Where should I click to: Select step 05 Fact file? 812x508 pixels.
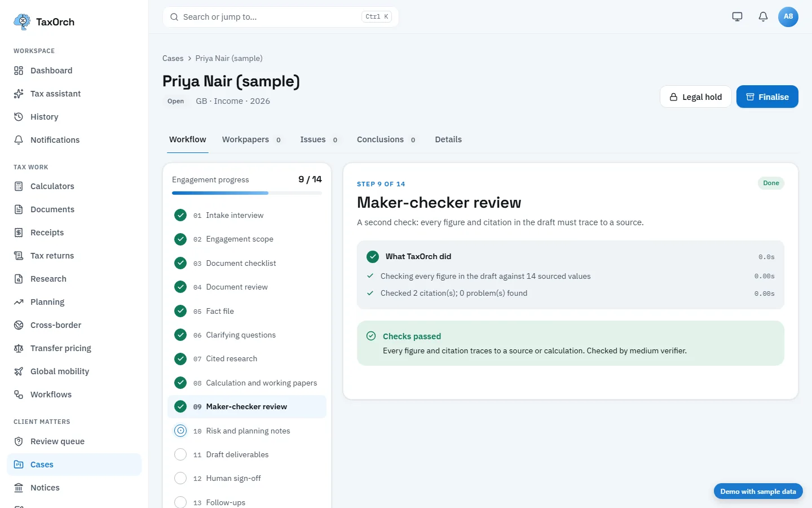[247, 311]
